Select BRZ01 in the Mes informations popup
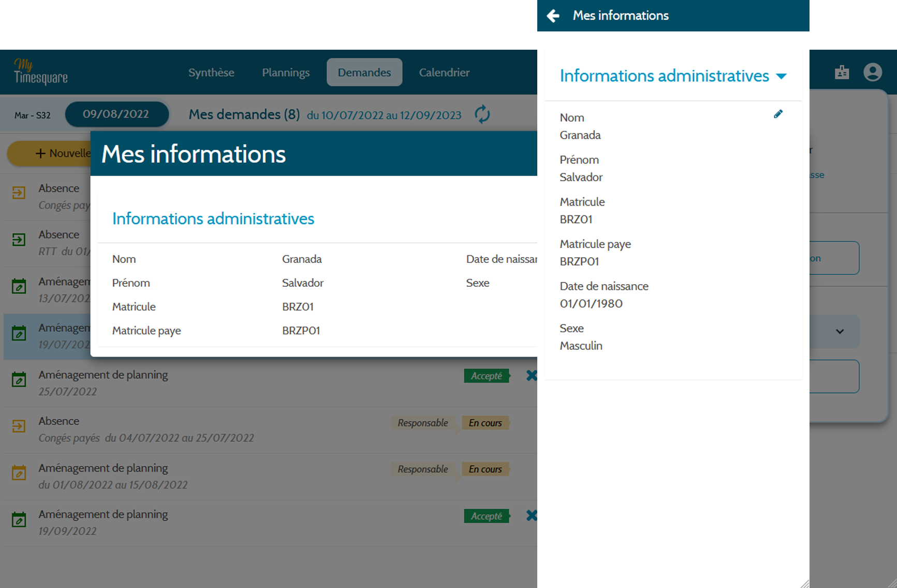The image size is (897, 588). click(x=298, y=307)
